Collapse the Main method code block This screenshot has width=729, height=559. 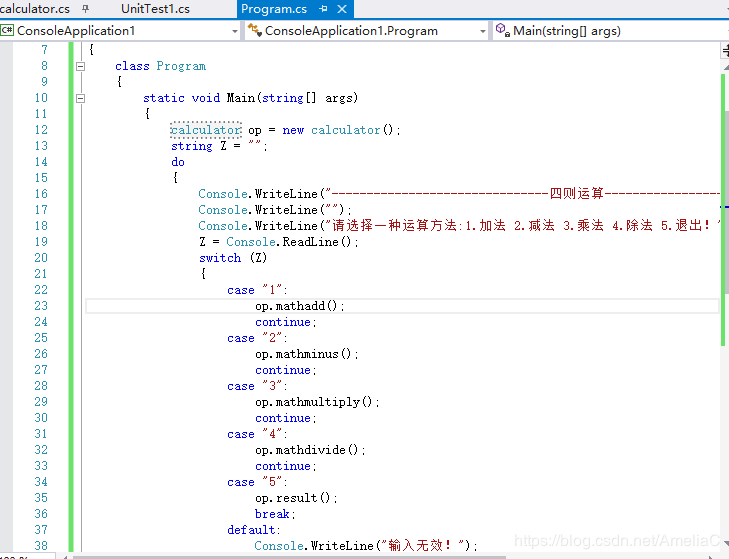(x=80, y=98)
